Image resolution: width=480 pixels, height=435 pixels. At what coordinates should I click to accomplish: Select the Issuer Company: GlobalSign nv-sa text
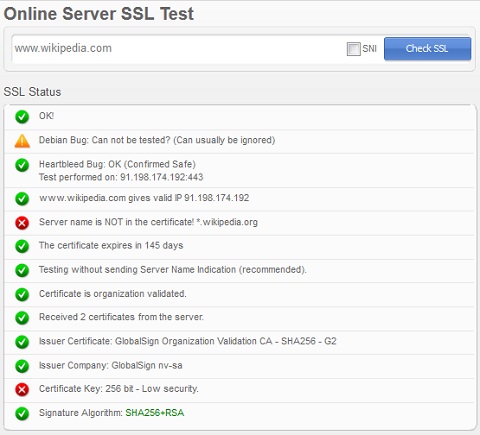coord(111,365)
